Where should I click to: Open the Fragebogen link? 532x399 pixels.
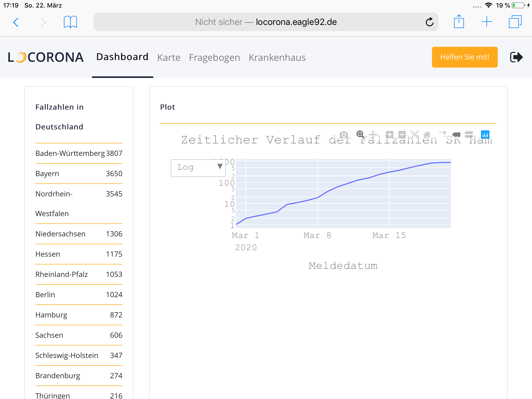tap(214, 57)
